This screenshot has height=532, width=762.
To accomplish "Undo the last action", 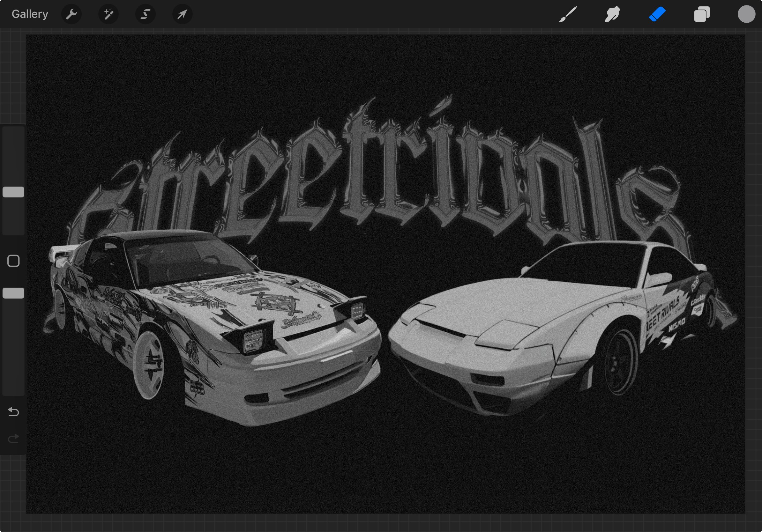I will 13,412.
